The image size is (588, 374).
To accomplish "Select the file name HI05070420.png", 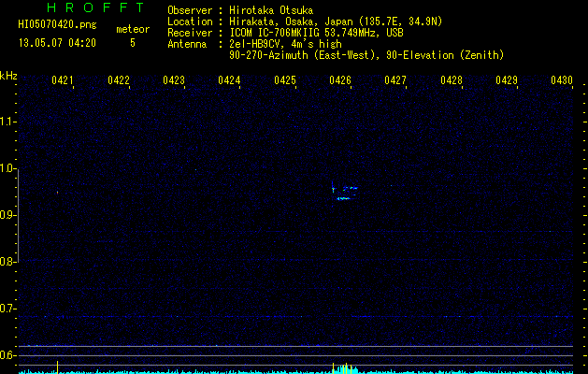I will pos(57,25).
